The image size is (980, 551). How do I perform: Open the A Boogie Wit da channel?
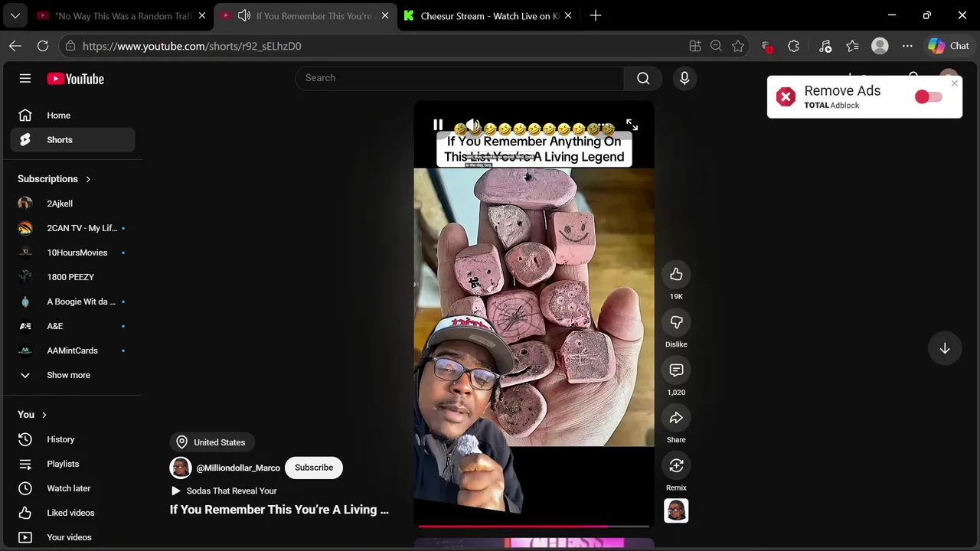73,302
